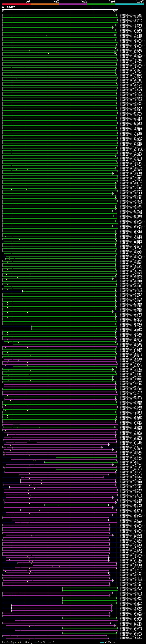The image size is (146, 644).
Task: Click the orange ~40% identity legend segment
Action: pos(45,4)
